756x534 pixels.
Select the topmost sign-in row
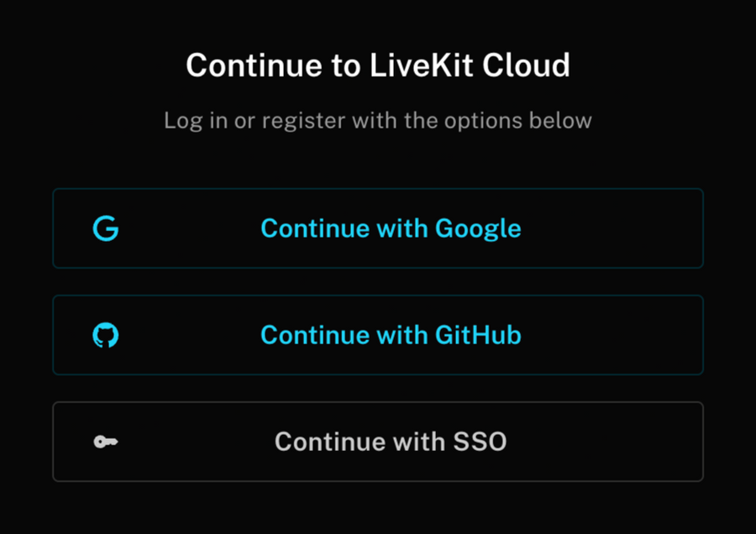(378, 228)
